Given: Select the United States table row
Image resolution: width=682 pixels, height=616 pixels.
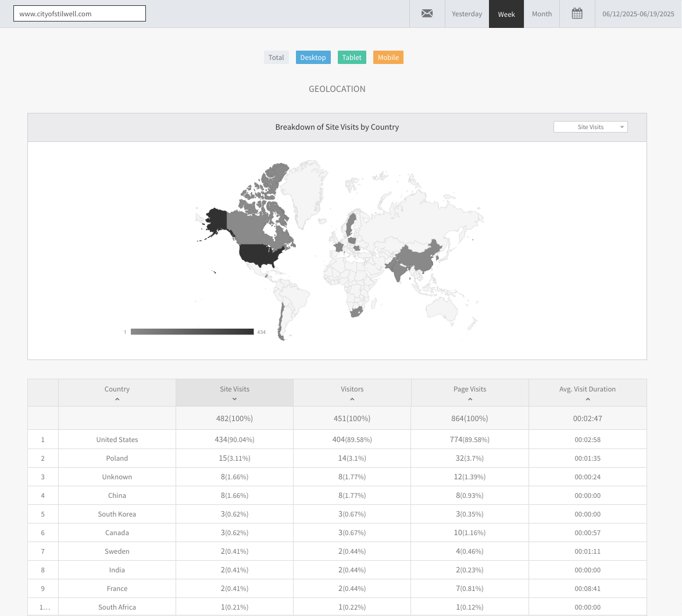Looking at the screenshot, I should click(x=337, y=439).
